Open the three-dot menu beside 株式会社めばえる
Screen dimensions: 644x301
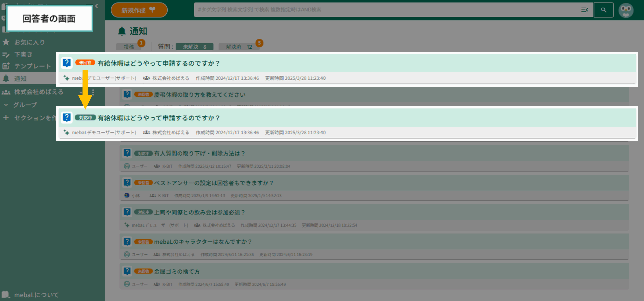[x=93, y=92]
